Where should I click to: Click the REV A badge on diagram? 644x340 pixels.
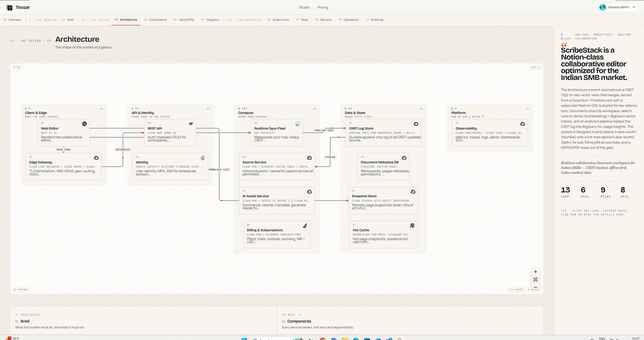[535, 67]
